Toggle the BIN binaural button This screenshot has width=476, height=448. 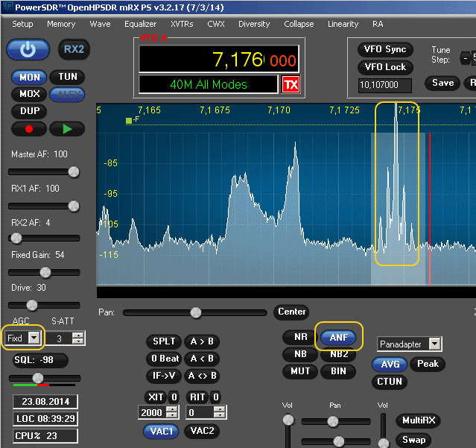(x=338, y=371)
